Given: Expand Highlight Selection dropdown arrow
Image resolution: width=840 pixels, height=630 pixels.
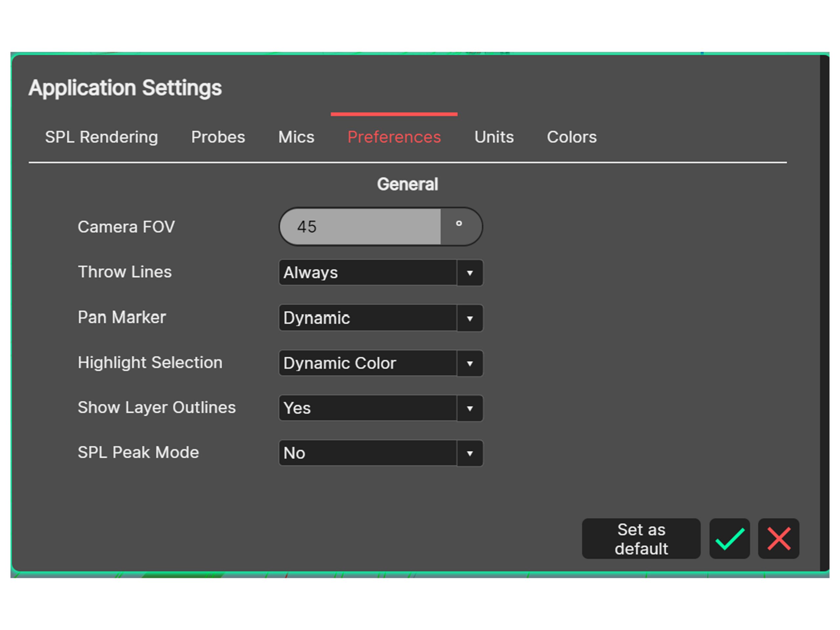Looking at the screenshot, I should pyautogui.click(x=470, y=364).
